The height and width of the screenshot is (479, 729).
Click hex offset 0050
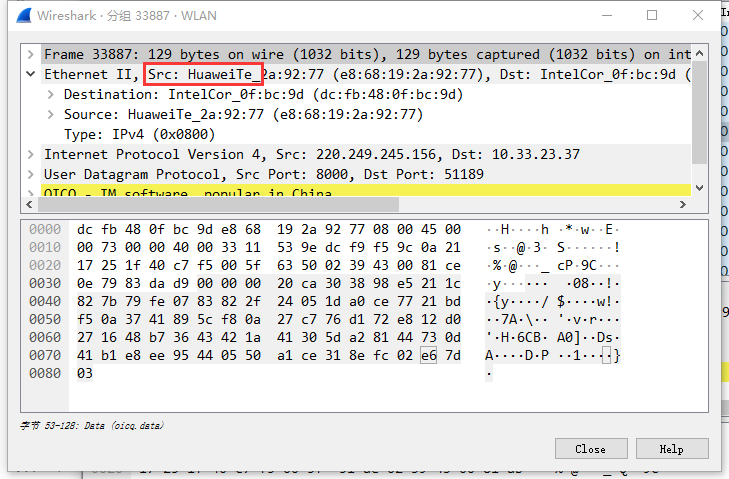click(x=45, y=319)
